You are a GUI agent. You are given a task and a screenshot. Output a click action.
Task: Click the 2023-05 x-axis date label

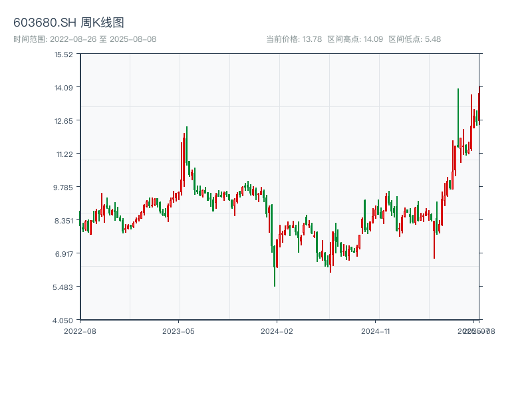178,331
